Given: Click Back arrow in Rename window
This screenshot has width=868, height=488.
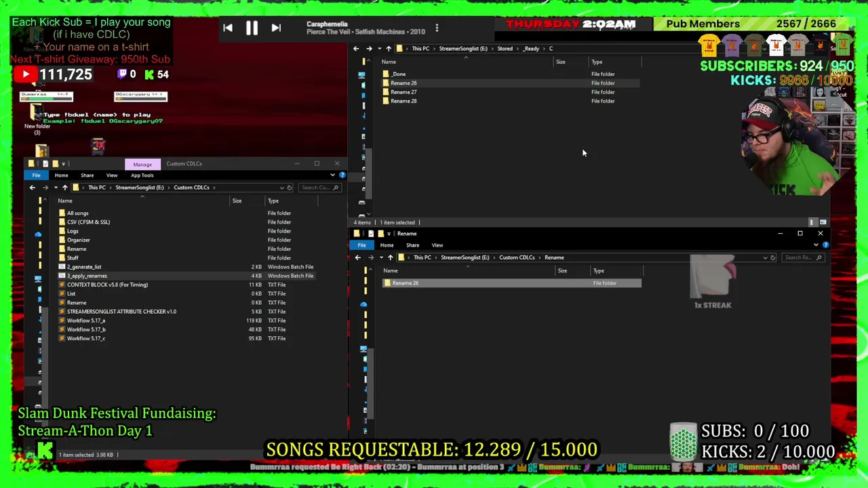Looking at the screenshot, I should coord(358,258).
